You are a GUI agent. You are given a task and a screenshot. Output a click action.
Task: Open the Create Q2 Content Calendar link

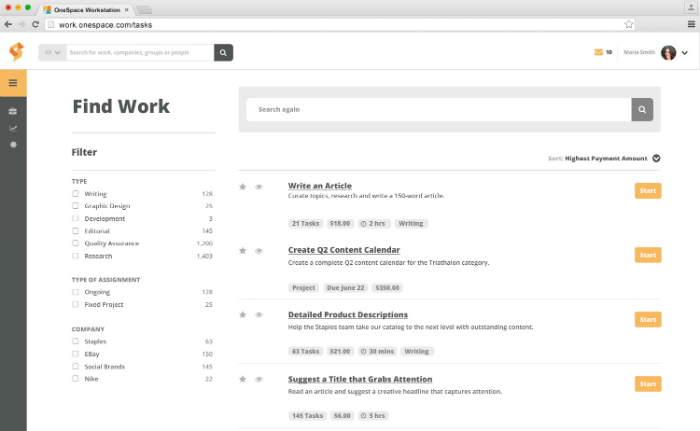(x=344, y=250)
